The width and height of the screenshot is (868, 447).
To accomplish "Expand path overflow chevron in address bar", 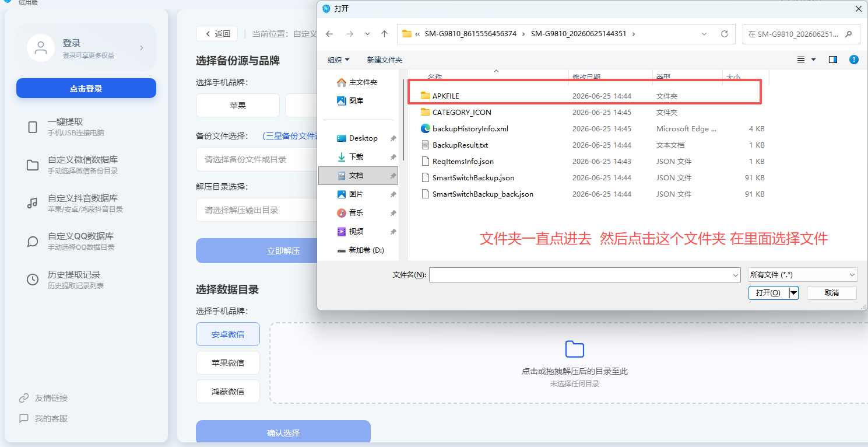I will [x=417, y=34].
